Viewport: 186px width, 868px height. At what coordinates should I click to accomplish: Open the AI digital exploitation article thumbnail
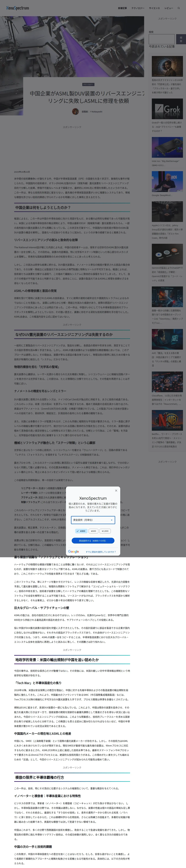pos(167,339)
